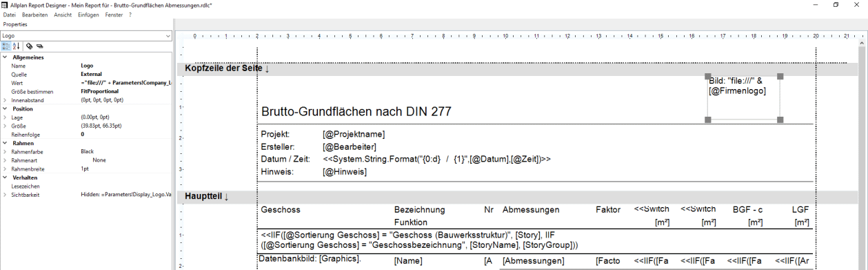Select the [@Bearbeiter] field

tap(349, 146)
